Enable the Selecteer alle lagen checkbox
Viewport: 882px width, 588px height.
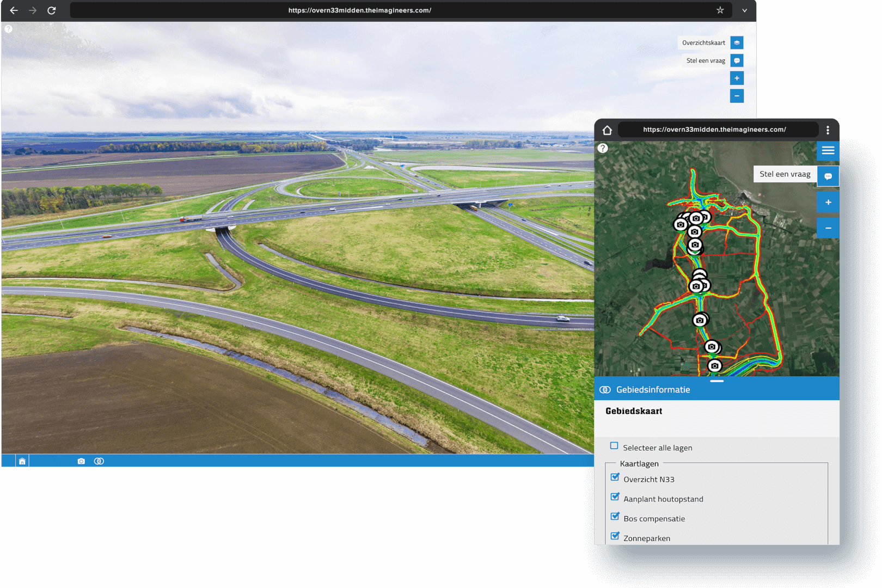pos(614,445)
